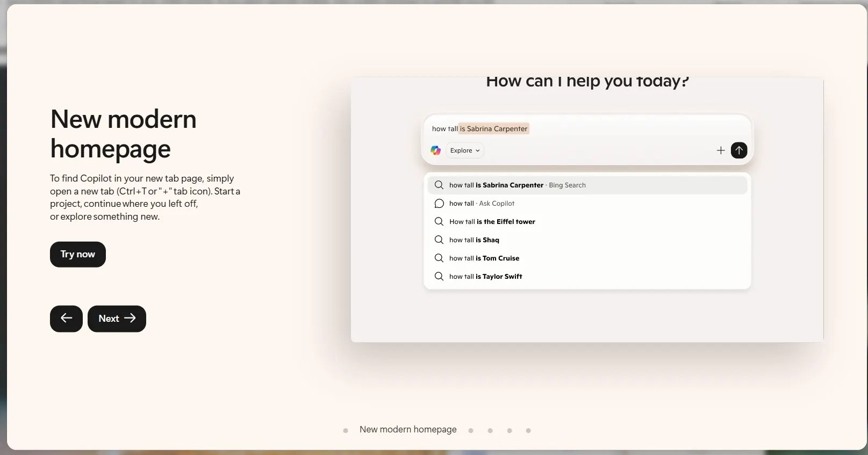The width and height of the screenshot is (868, 455).
Task: Click the Try now button
Action: 78,254
